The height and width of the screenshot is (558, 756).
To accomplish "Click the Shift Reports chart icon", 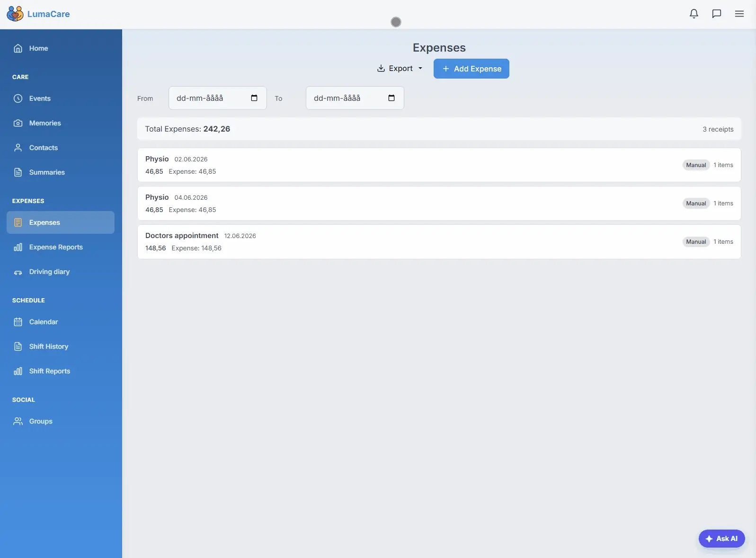I will coord(18,371).
